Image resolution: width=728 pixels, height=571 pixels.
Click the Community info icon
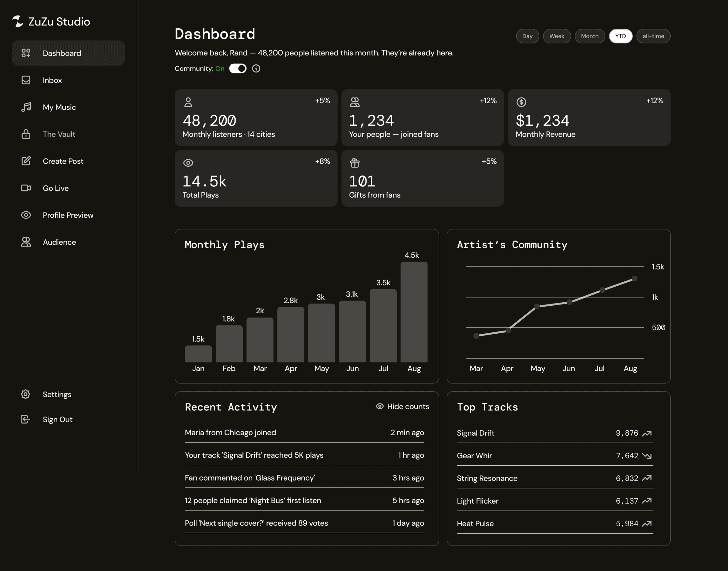[256, 69]
